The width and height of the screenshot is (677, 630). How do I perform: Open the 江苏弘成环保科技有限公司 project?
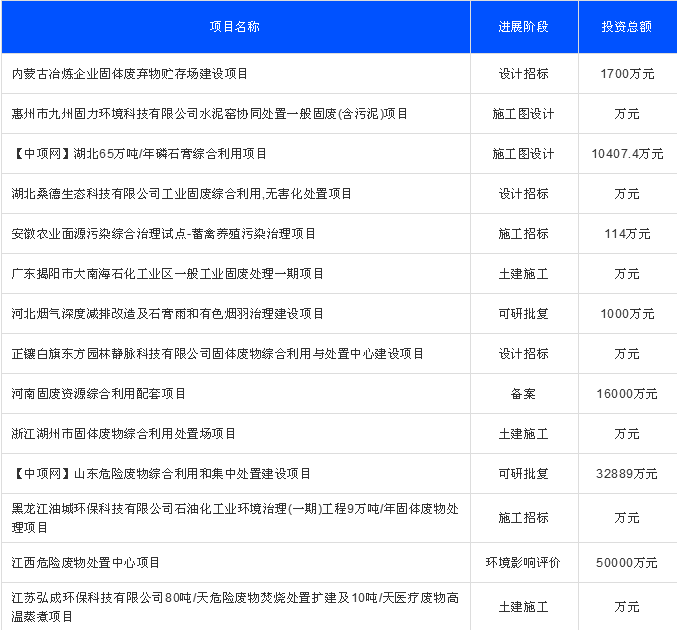[235, 607]
